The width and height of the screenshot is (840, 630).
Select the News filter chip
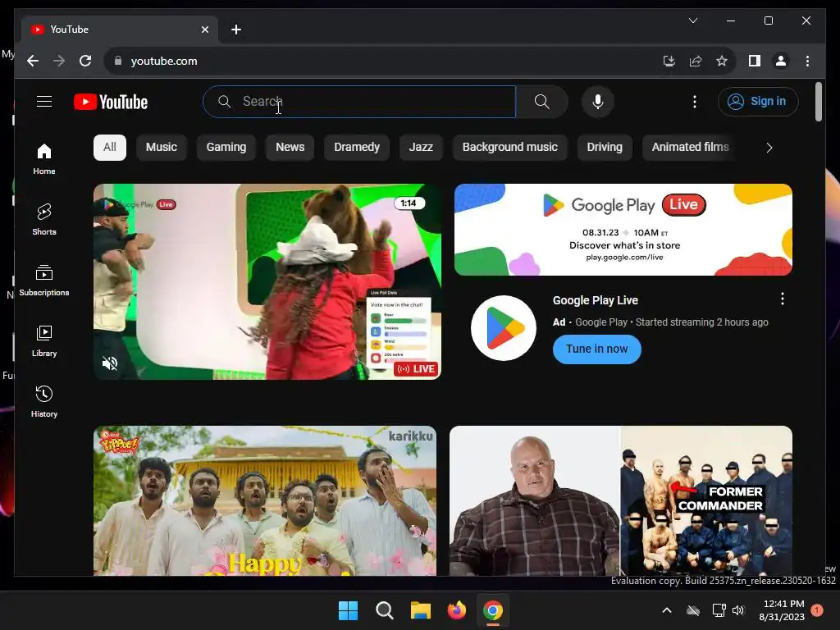(x=290, y=148)
